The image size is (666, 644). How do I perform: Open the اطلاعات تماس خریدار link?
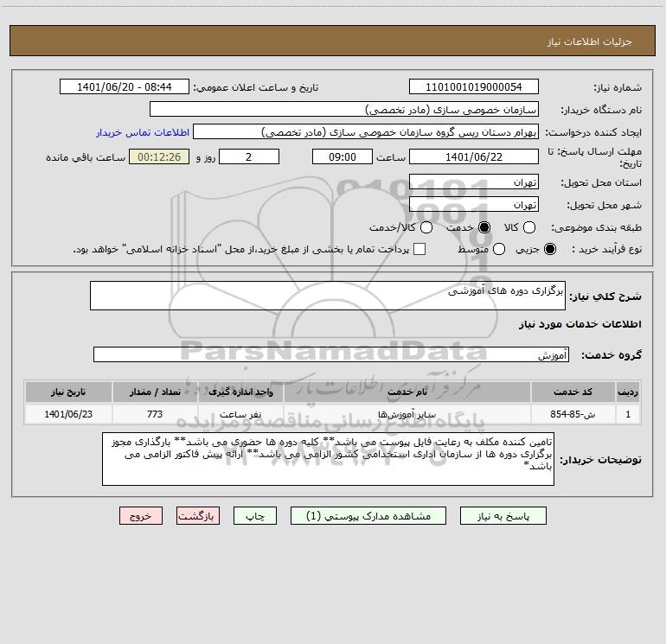click(x=143, y=132)
